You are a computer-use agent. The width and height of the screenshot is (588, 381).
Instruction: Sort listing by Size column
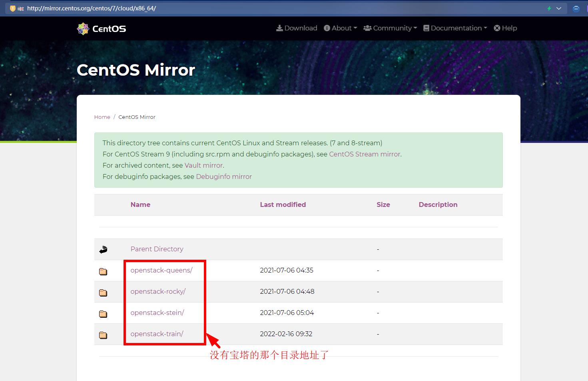[x=383, y=205]
